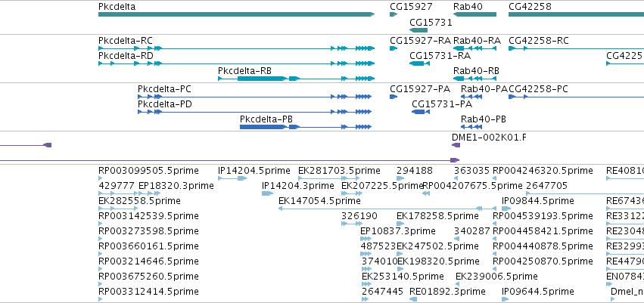Viewport: 644px width, 303px height.
Task: Click the purple glyph under DME1-002K01.F
Action: coord(456,145)
